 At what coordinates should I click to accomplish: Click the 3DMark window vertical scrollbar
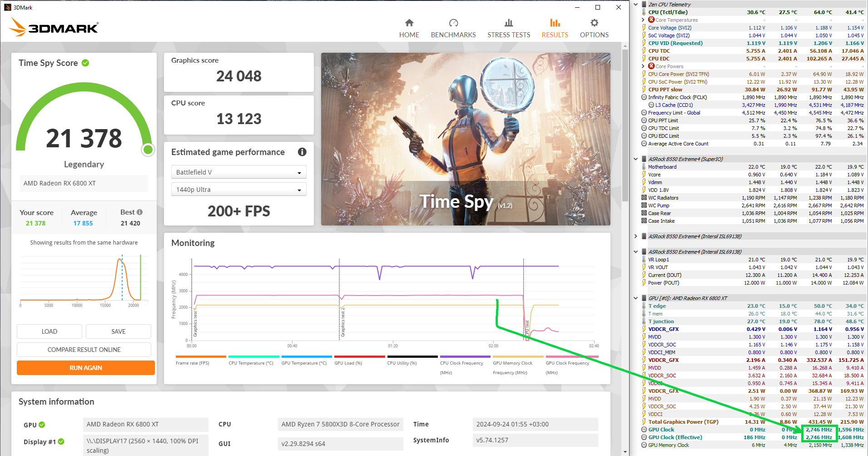(x=625, y=125)
